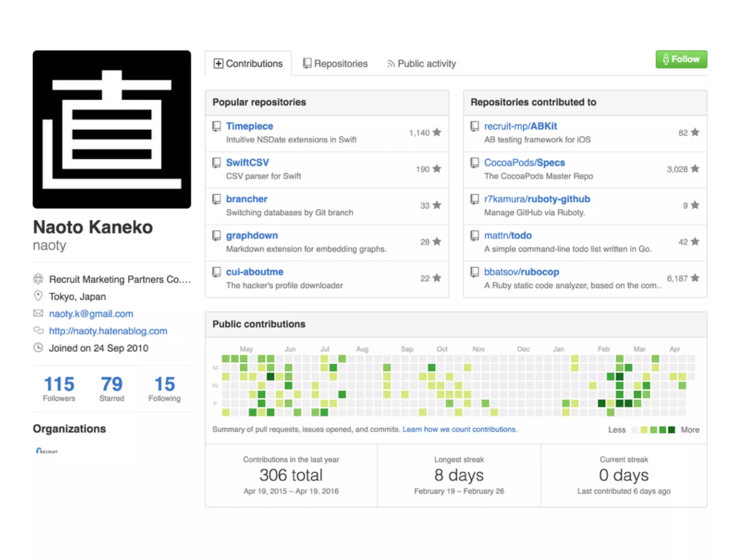This screenshot has height=560, width=747.
Task: Click Naoto Kaneko's profile avatar image
Action: coord(112,129)
